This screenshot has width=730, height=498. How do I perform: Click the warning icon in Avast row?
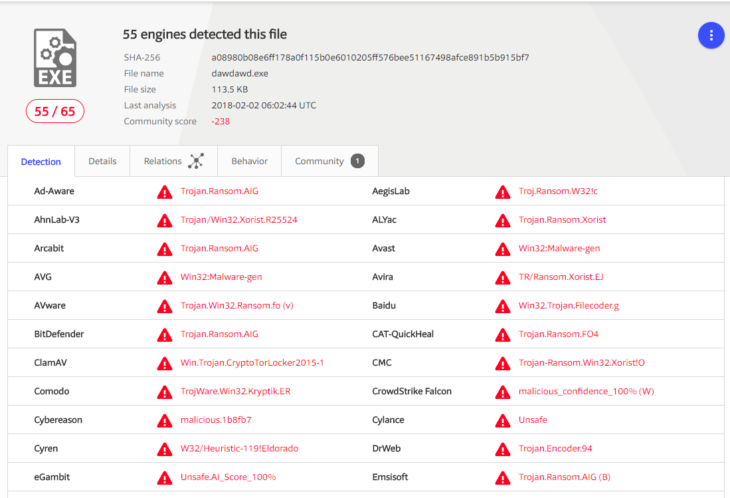[502, 249]
